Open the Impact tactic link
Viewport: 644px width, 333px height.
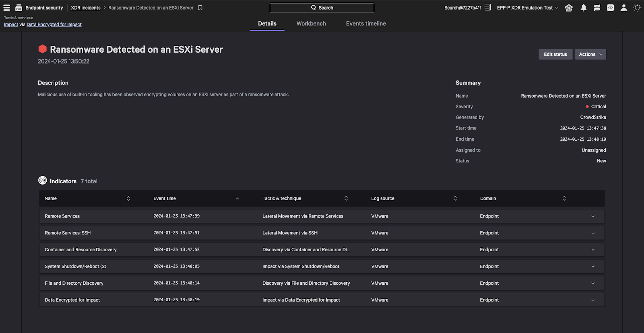tap(11, 25)
